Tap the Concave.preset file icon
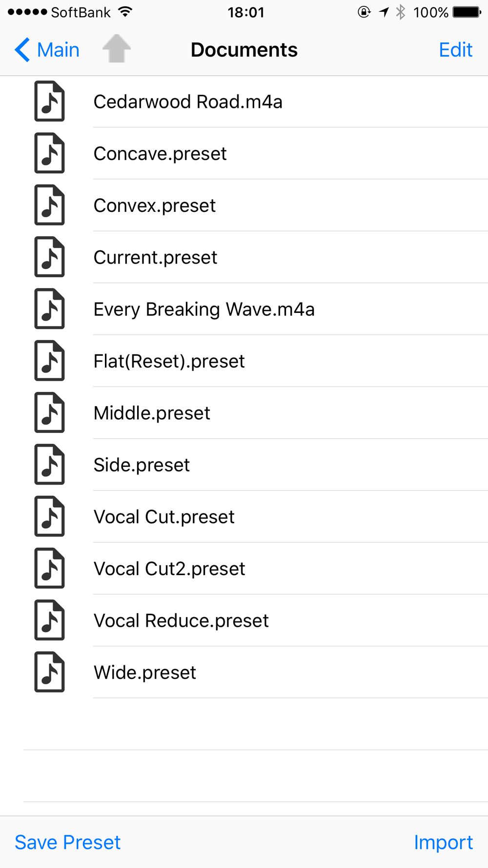The height and width of the screenshot is (868, 488). pos(49,153)
